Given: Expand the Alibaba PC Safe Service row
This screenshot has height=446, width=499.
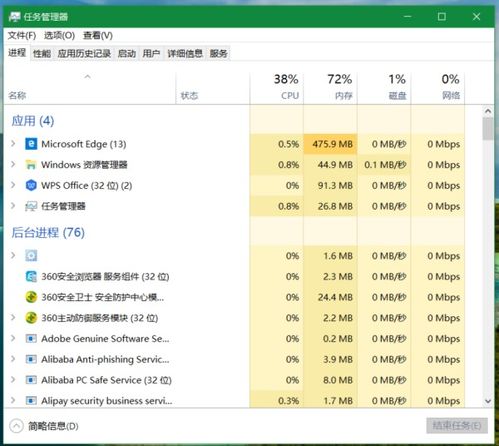Looking at the screenshot, I should click(13, 380).
